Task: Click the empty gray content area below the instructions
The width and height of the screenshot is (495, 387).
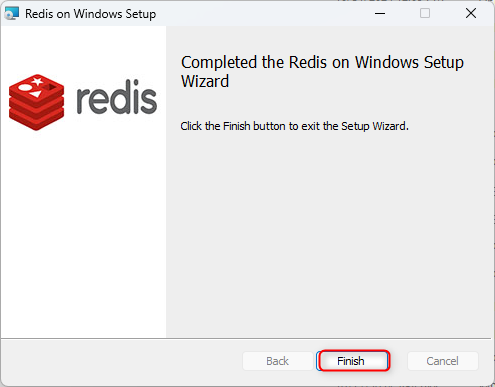Action: click(330, 233)
